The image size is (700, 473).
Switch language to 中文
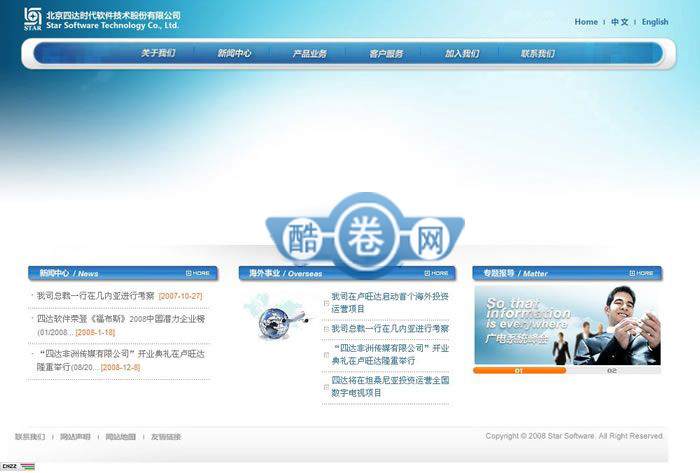click(619, 22)
